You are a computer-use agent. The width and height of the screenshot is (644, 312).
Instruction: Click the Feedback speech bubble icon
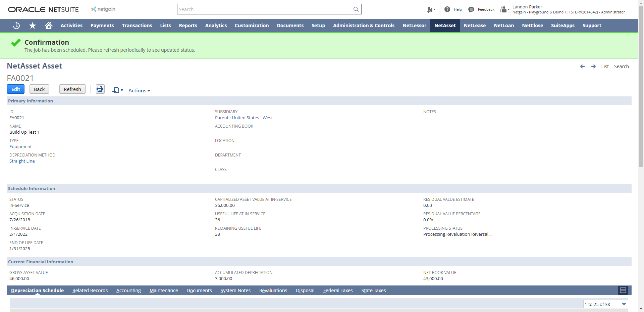pyautogui.click(x=471, y=9)
